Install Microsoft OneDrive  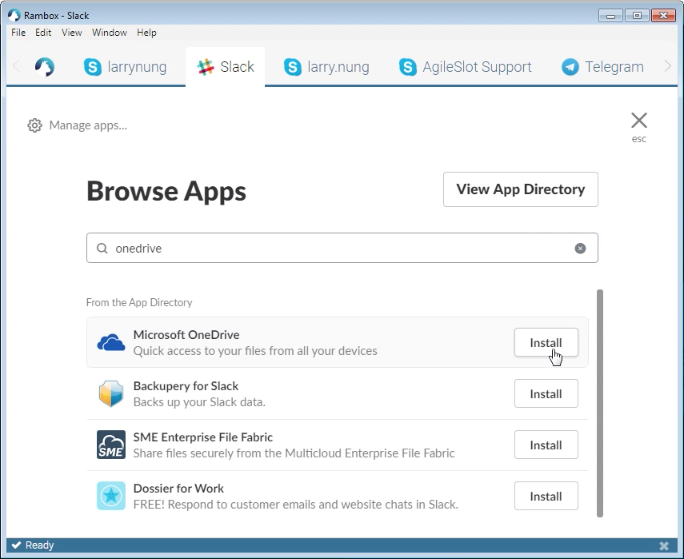(x=546, y=343)
